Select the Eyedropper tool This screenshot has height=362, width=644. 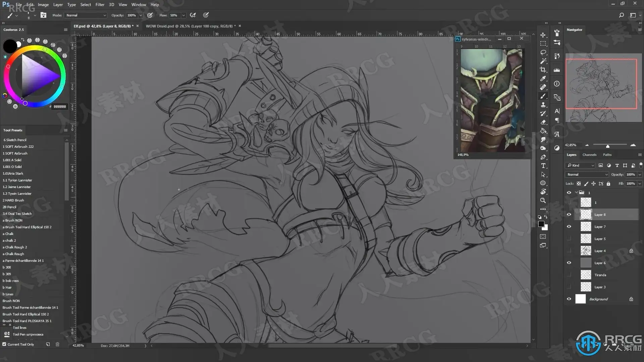pyautogui.click(x=543, y=78)
